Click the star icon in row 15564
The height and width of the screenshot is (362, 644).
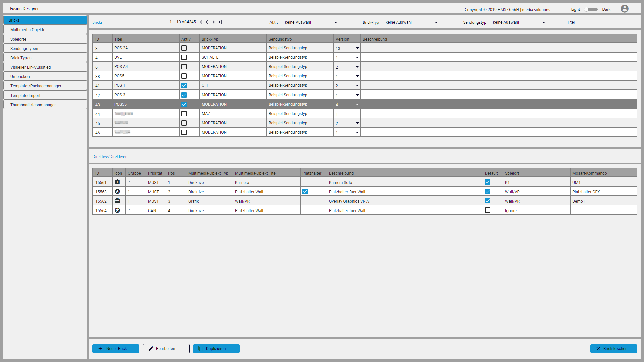[x=117, y=210]
